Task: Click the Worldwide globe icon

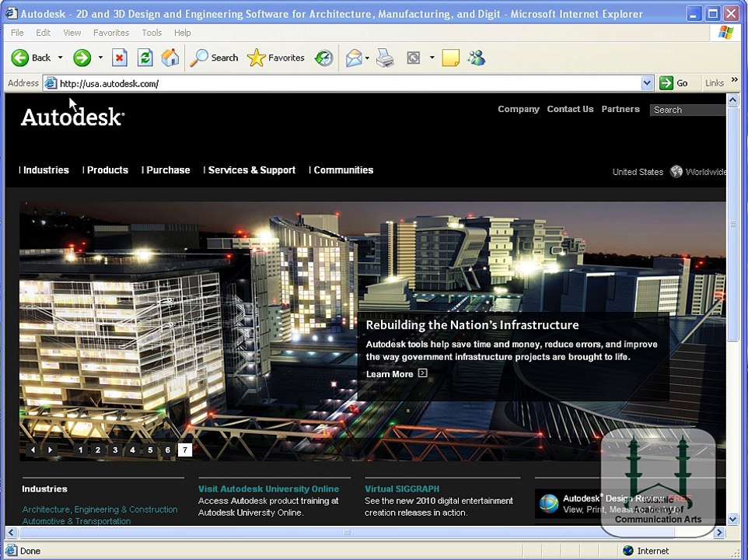Action: [676, 171]
